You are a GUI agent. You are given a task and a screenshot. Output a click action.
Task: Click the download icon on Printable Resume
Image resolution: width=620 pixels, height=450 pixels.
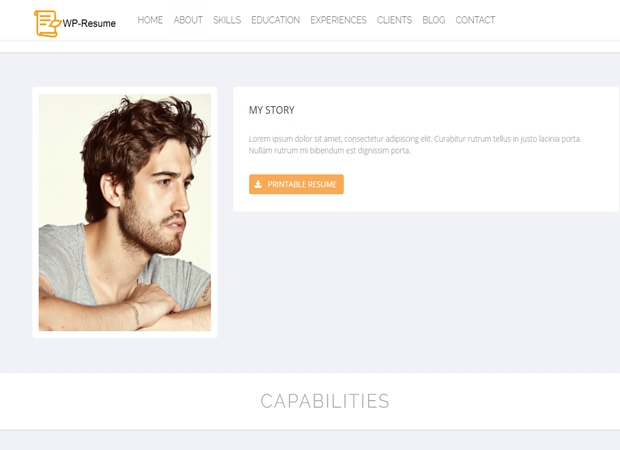point(258,184)
